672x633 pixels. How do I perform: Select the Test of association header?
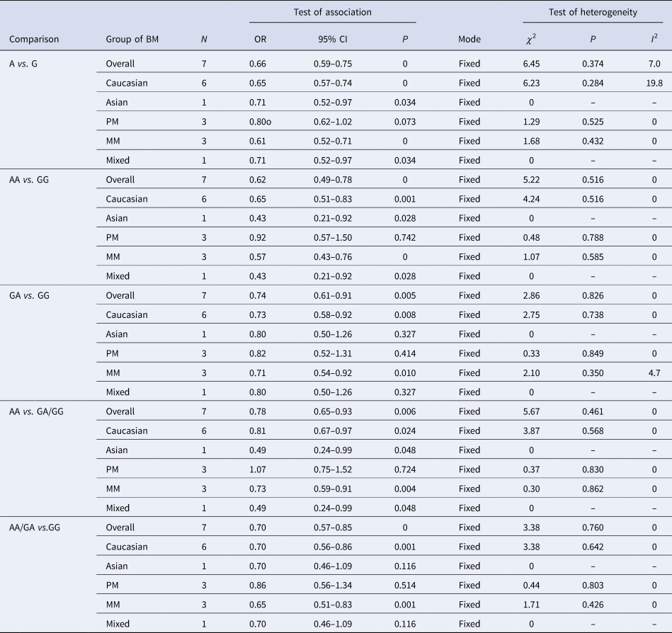click(332, 12)
